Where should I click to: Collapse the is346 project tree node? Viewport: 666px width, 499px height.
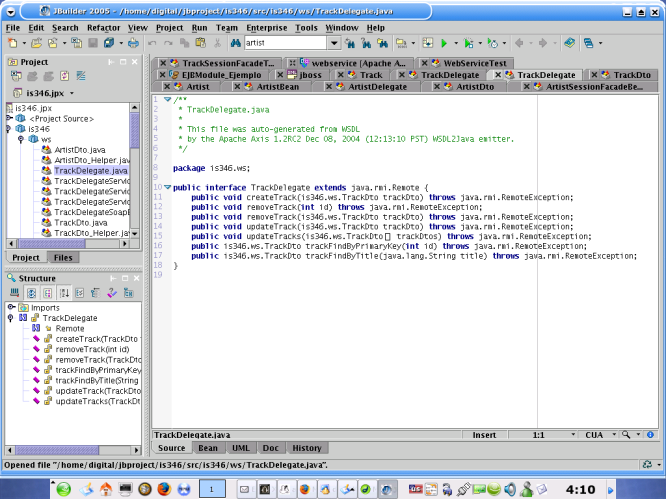pos(9,129)
